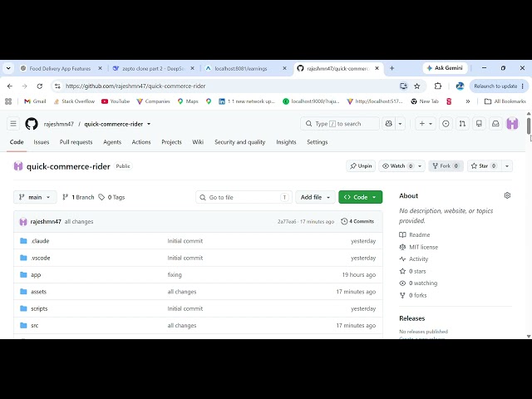Click the page address bar URL

135,86
